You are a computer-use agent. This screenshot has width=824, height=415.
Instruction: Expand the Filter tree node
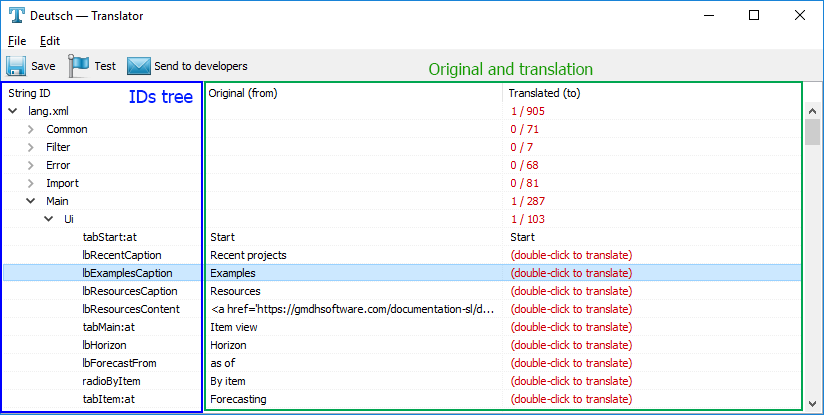click(31, 147)
